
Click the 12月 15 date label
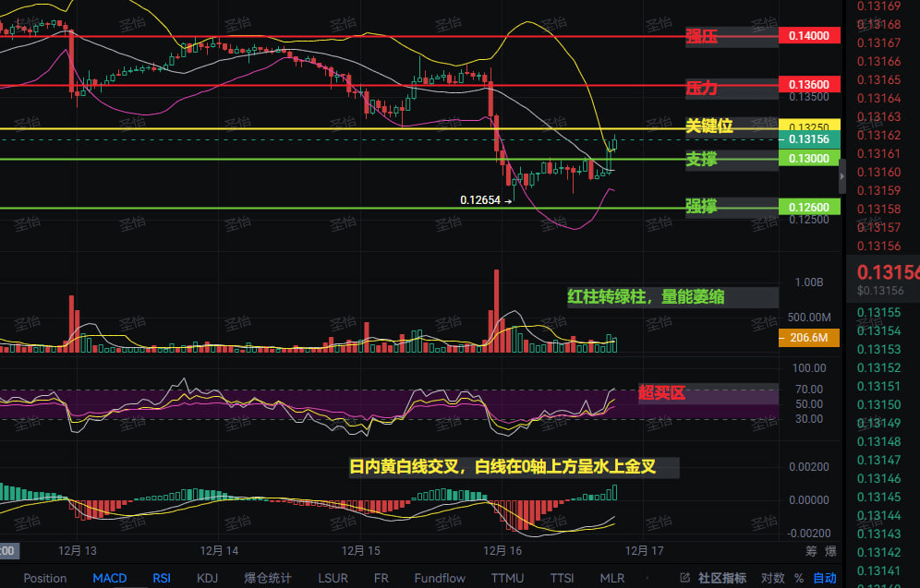(x=361, y=551)
